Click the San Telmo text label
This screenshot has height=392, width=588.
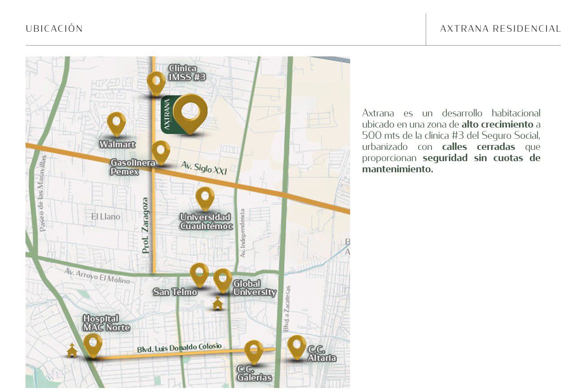(x=175, y=292)
